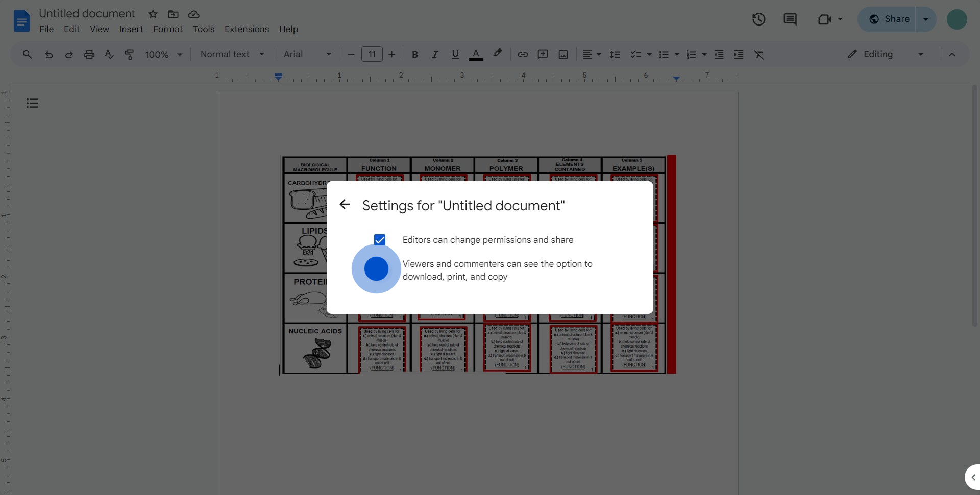Uncheck Editors can change permissions and share
This screenshot has height=495, width=980.
(379, 240)
